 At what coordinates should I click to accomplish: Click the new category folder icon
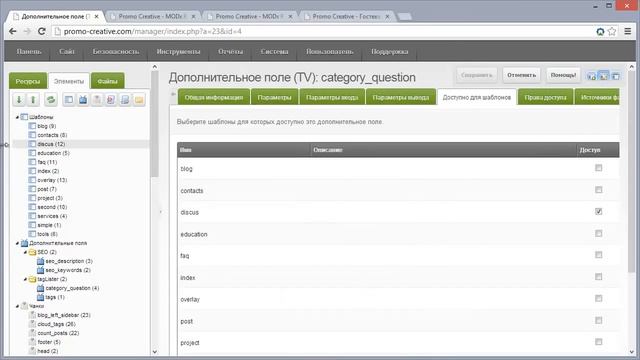click(139, 100)
